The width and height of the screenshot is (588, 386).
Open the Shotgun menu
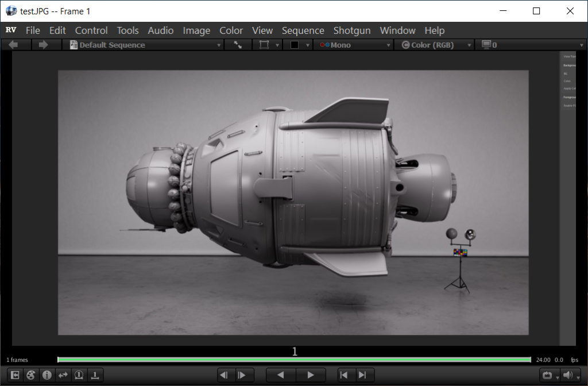pos(352,30)
